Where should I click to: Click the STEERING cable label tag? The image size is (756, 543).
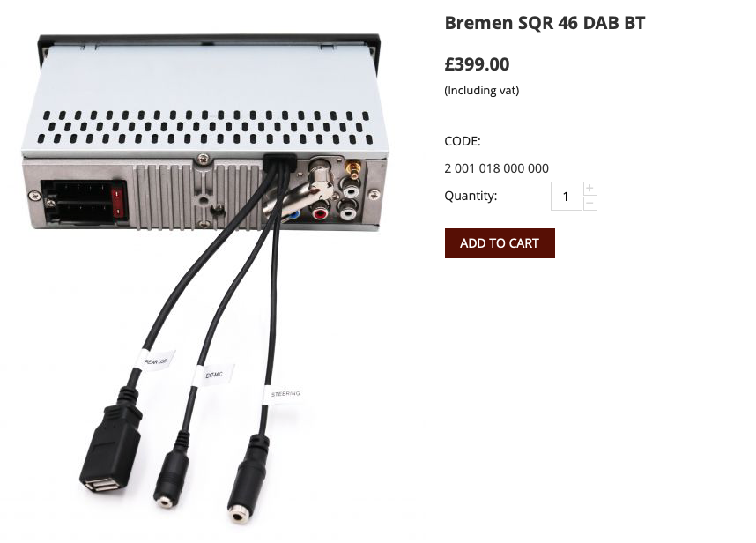pos(285,394)
